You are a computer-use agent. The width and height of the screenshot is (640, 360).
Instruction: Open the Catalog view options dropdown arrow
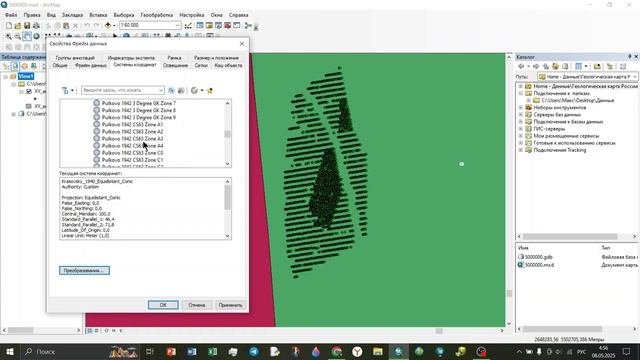(586, 66)
